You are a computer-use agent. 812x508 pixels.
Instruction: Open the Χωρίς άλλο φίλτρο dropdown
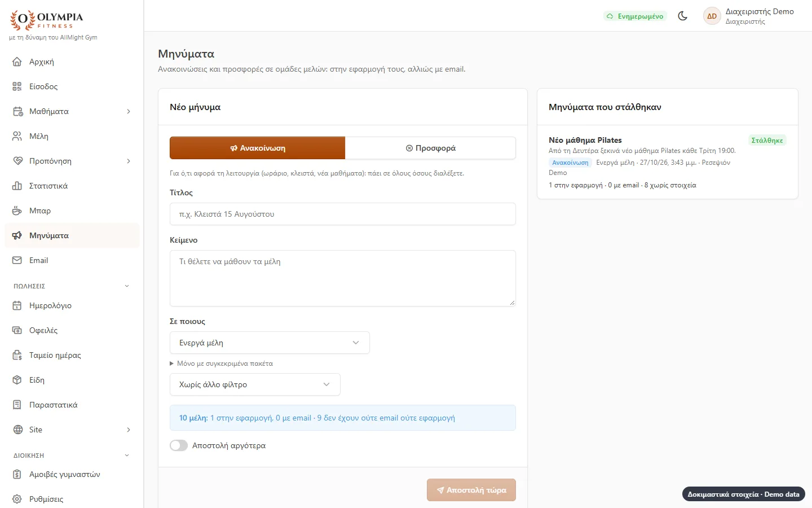coord(255,384)
